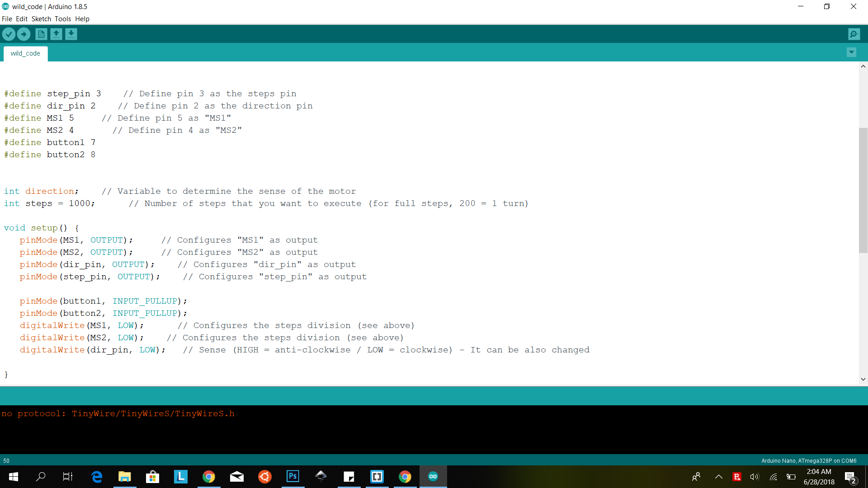
Task: Open the Sketch menu
Action: click(41, 19)
